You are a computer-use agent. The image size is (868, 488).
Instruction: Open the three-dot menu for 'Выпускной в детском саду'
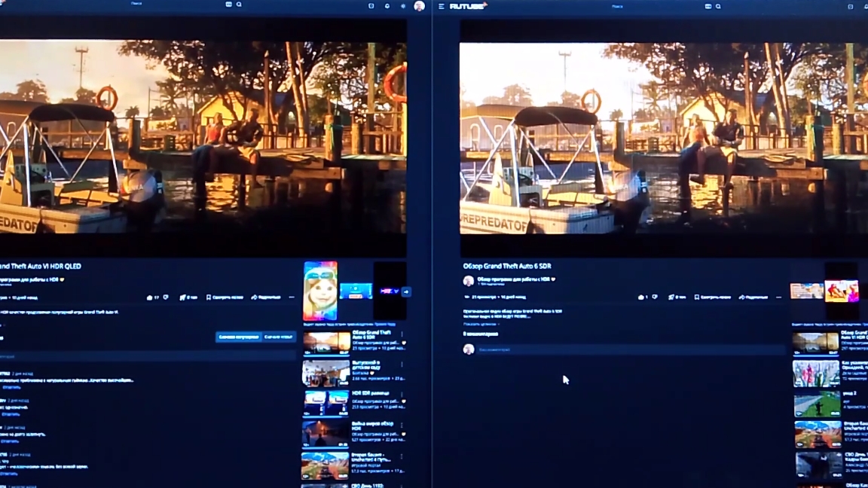click(x=402, y=364)
